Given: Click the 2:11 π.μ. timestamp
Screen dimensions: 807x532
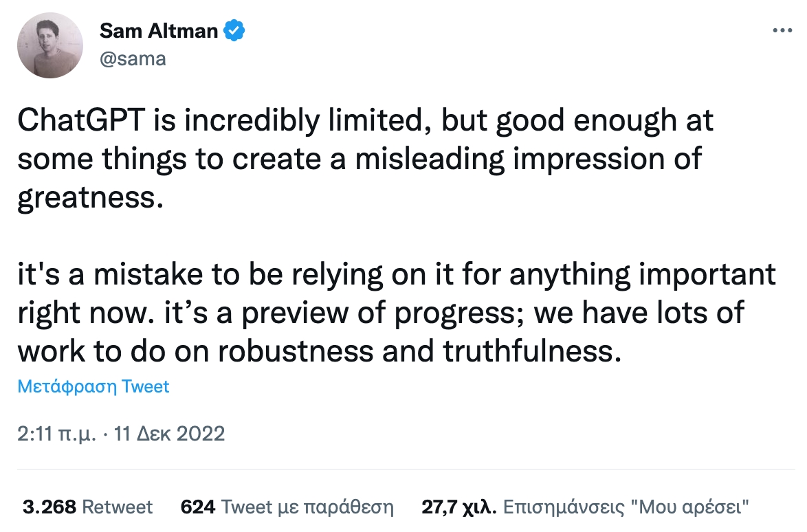Looking at the screenshot, I should pyautogui.click(x=56, y=434).
